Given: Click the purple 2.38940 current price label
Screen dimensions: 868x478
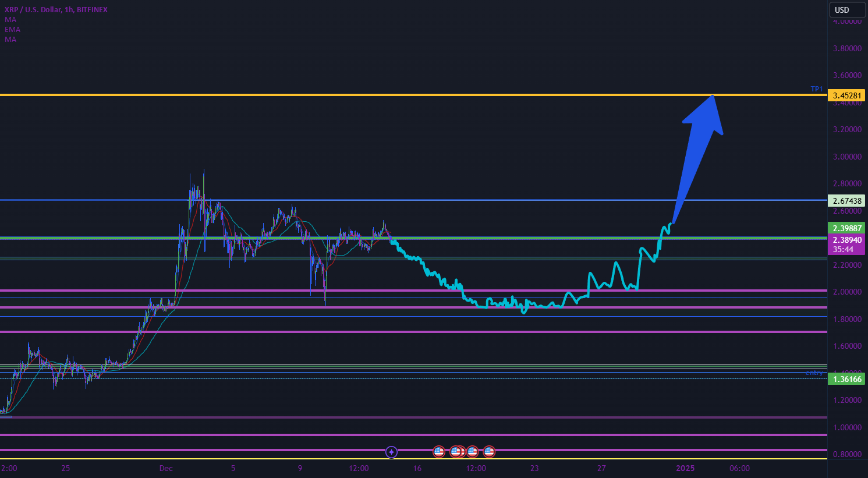Looking at the screenshot, I should [x=846, y=240].
